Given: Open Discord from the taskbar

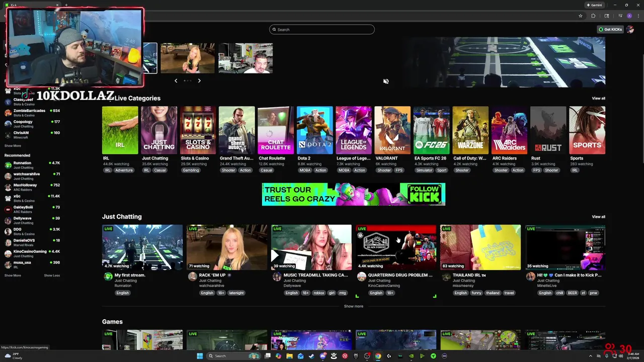Looking at the screenshot, I should pyautogui.click(x=323, y=356).
